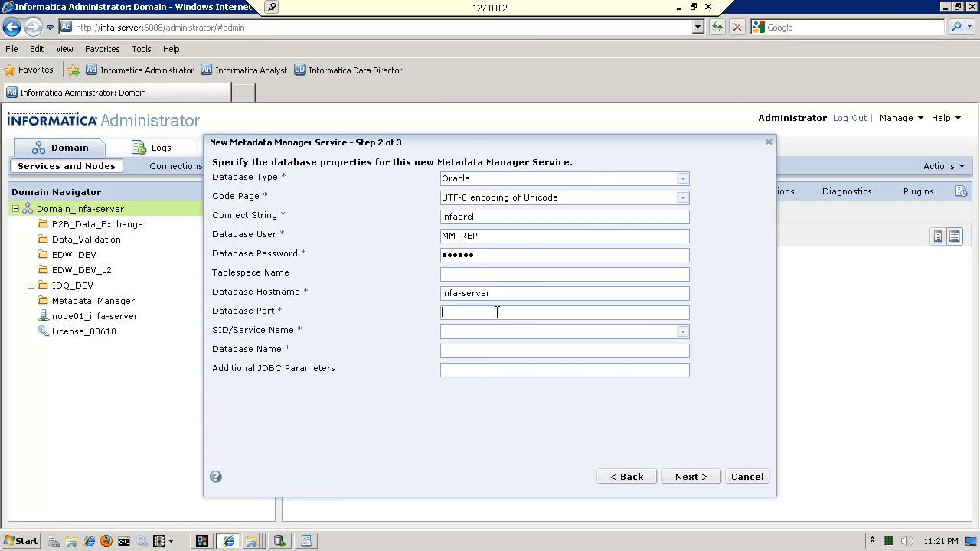Open the search provider dropdown arrow

coord(971,28)
